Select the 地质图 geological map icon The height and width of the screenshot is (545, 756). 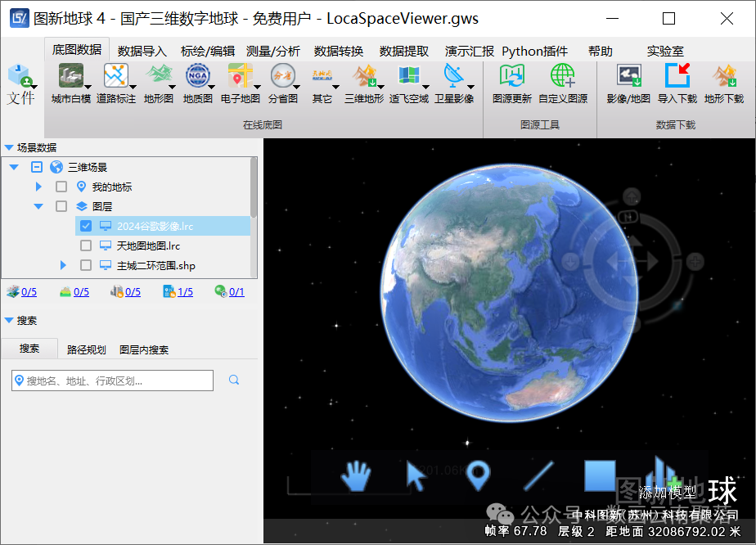[197, 77]
